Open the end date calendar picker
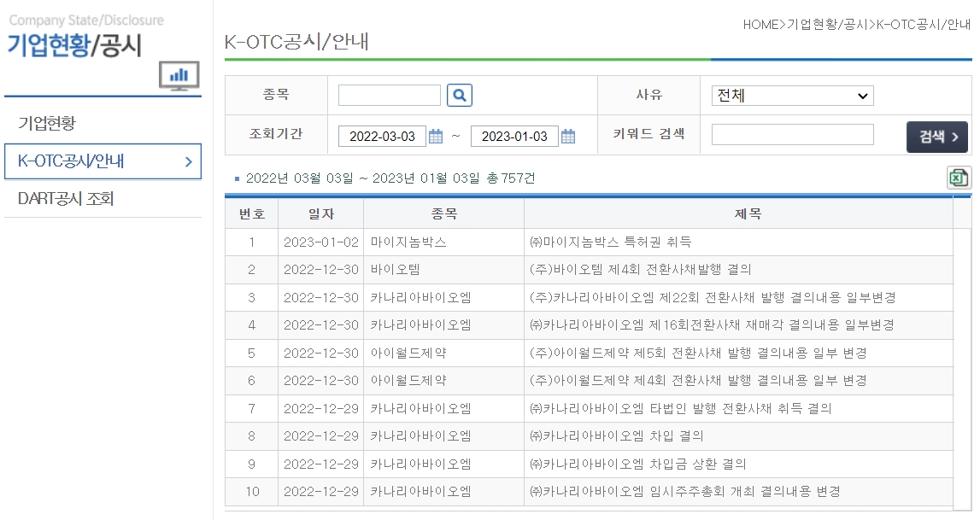 568,136
